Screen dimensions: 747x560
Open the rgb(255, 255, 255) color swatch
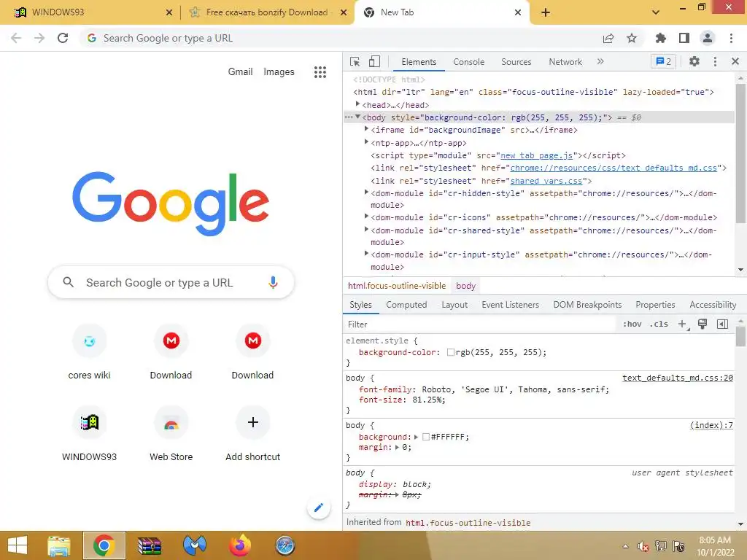pos(450,352)
